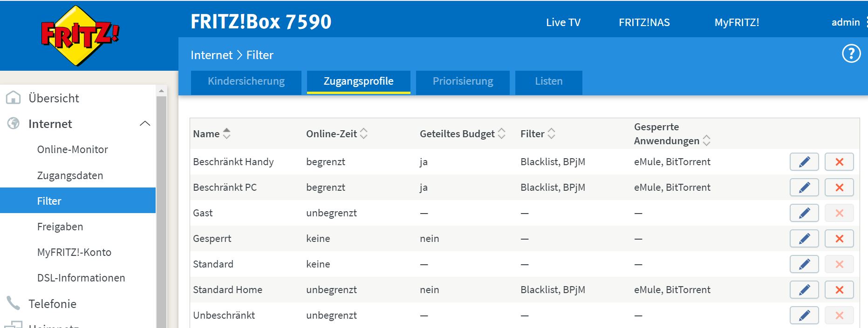Click 'begrenzt' in Beschränkt Handy row
The image size is (868, 328).
(x=326, y=162)
